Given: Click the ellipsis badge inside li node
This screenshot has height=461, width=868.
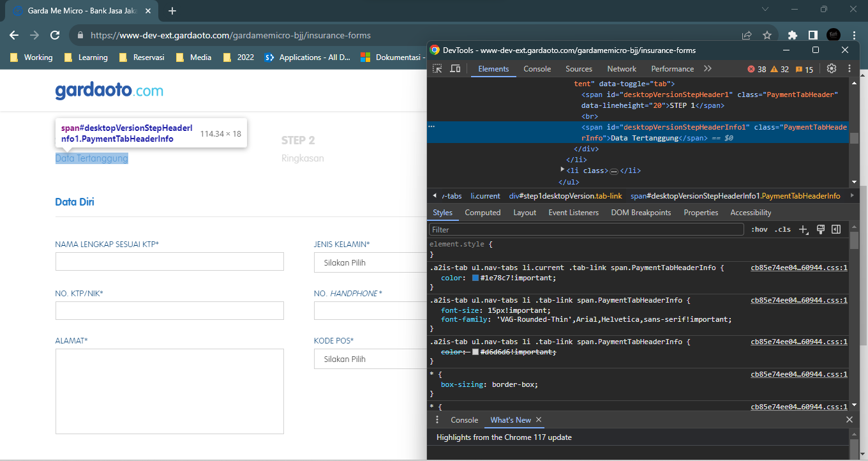Looking at the screenshot, I should 614,171.
